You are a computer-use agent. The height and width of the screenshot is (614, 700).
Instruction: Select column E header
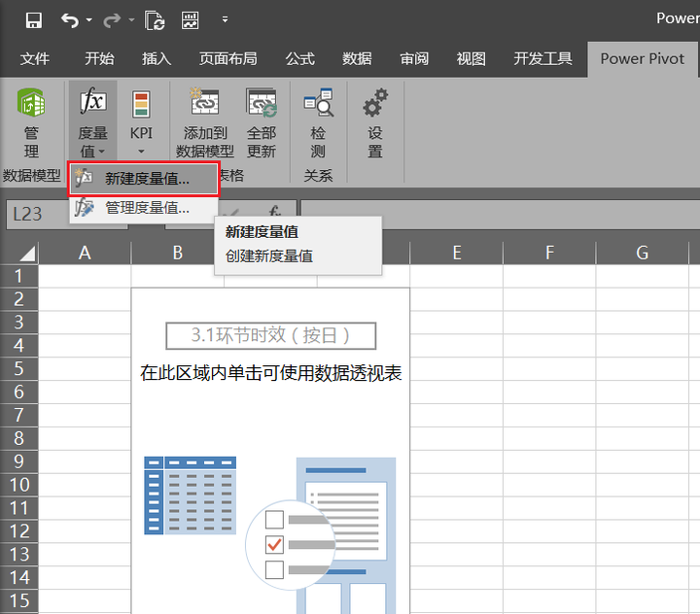[457, 253]
